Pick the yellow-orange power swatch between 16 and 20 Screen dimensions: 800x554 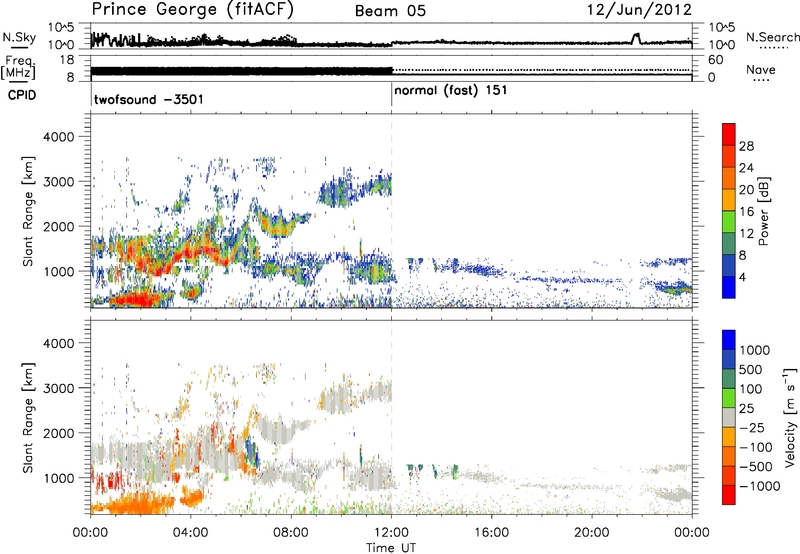[729, 199]
